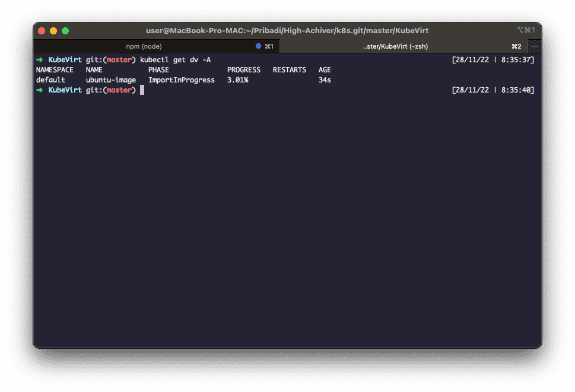Screen dimensions: 575x392
Task: Click the ⌘2 shortcut label on zsh tab
Action: click(516, 46)
